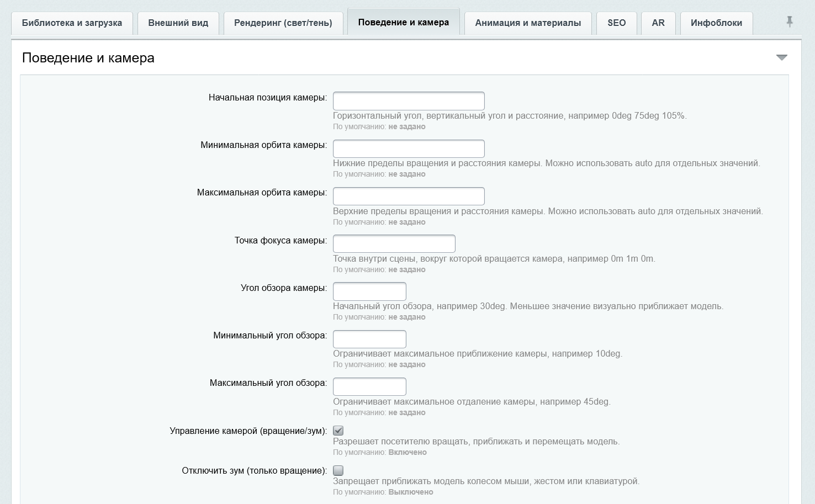Viewport: 815px width, 504px height.
Task: Collapse the Поведение и камера section arrow
Action: pyautogui.click(x=781, y=57)
